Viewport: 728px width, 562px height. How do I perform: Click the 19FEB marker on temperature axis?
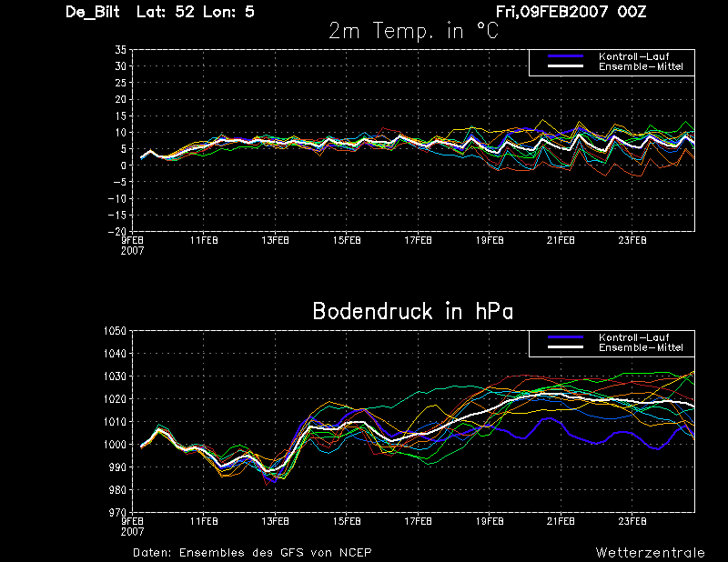[490, 240]
